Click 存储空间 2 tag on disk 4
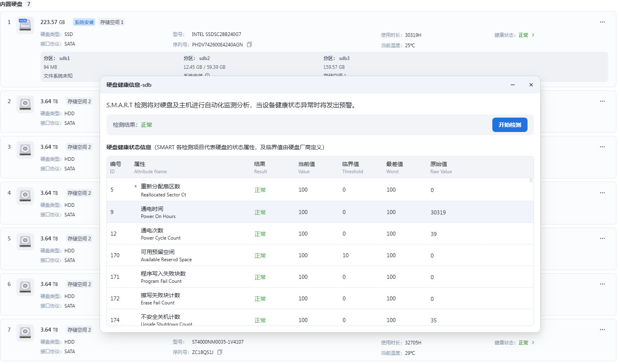Screen dimensions: 620x364 pyautogui.click(x=79, y=193)
